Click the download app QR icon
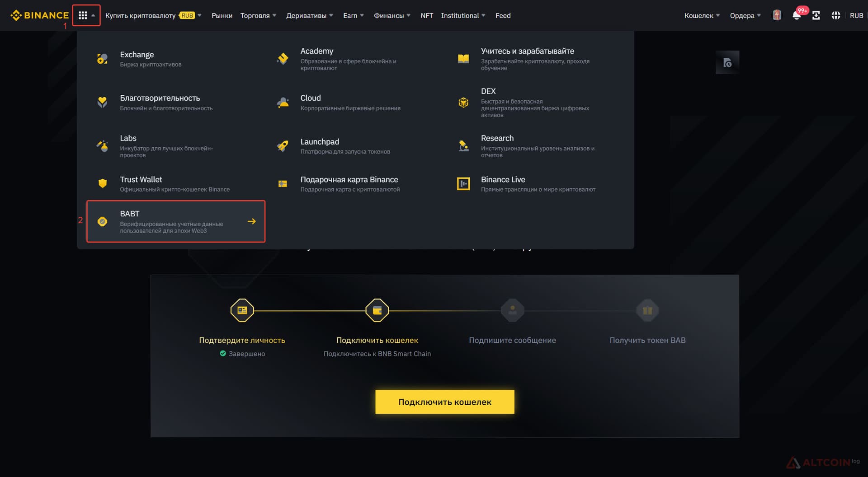The width and height of the screenshot is (868, 477). coord(816,15)
